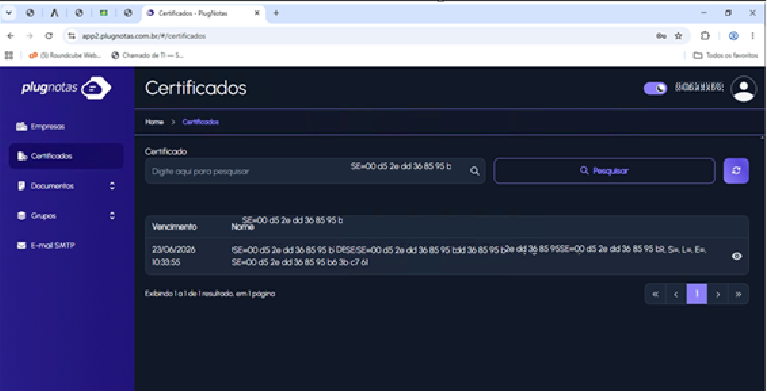Switch to the first pinned browser tab
This screenshot has width=767, height=392.
(x=30, y=13)
